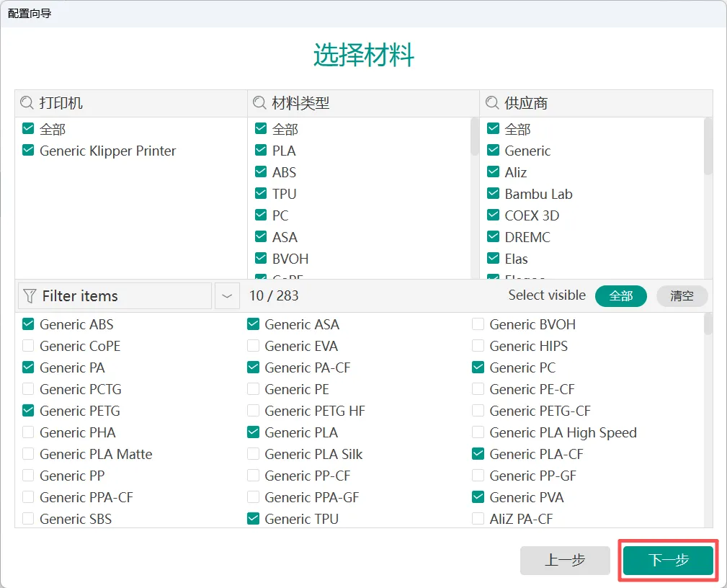Click the vendor list scrollbar
The image size is (727, 588).
click(708, 146)
